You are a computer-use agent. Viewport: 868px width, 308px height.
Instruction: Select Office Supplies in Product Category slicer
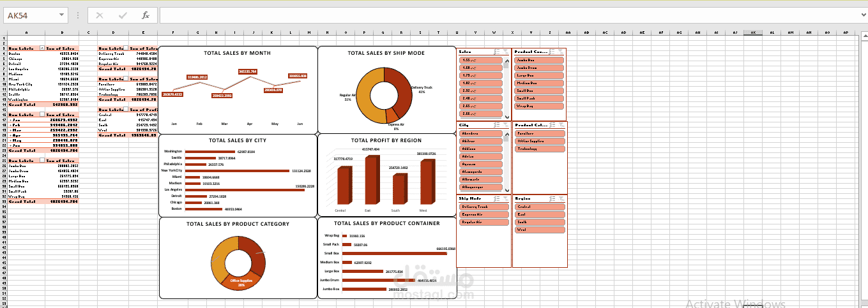point(539,141)
